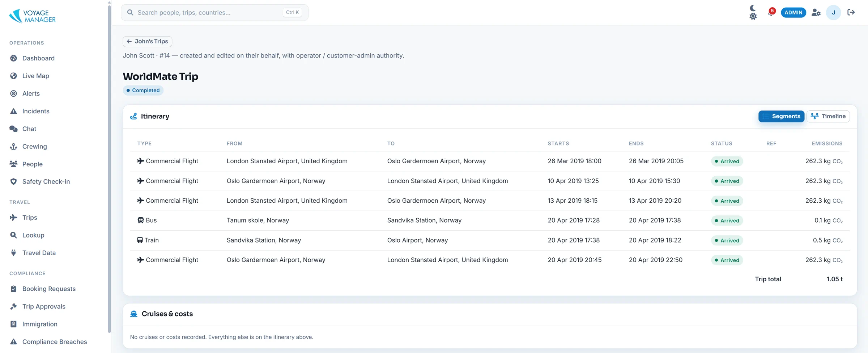Click "10 Apr 2019 15:30" end time

[x=654, y=181]
